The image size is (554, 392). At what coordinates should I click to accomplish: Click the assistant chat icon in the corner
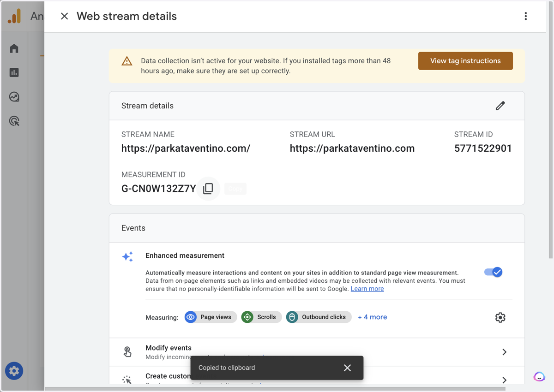pos(539,377)
